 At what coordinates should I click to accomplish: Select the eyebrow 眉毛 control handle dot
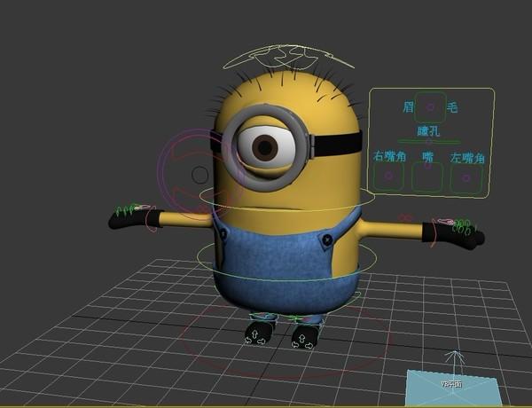[x=430, y=107]
